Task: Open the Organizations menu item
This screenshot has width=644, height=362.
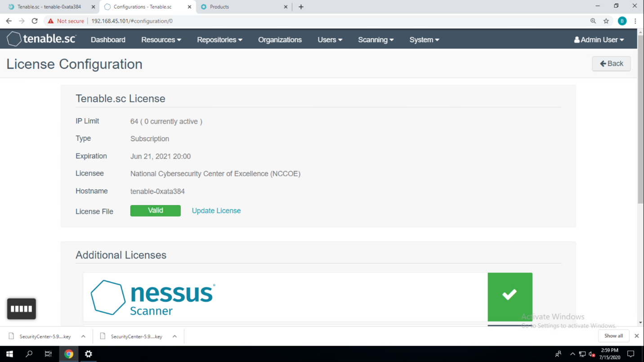Action: point(280,40)
